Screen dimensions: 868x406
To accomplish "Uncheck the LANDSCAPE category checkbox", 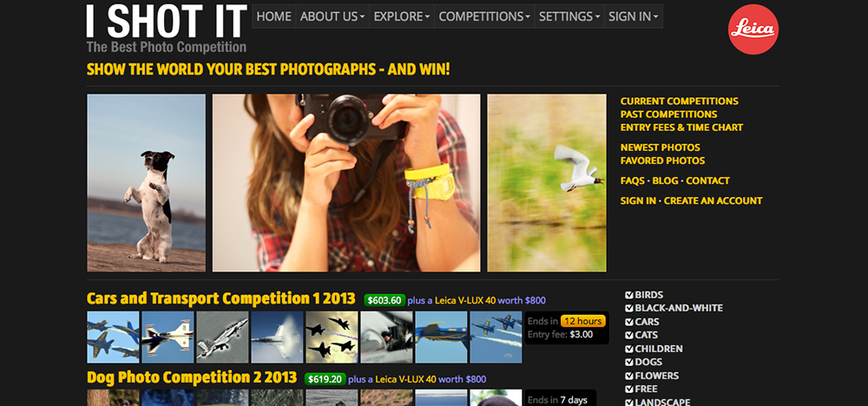I will pyautogui.click(x=628, y=403).
